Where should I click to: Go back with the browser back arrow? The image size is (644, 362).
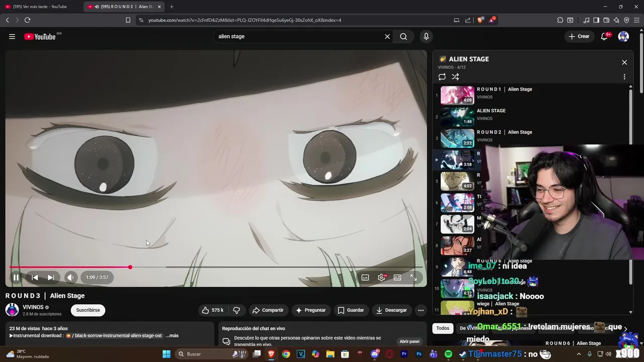pyautogui.click(x=7, y=20)
